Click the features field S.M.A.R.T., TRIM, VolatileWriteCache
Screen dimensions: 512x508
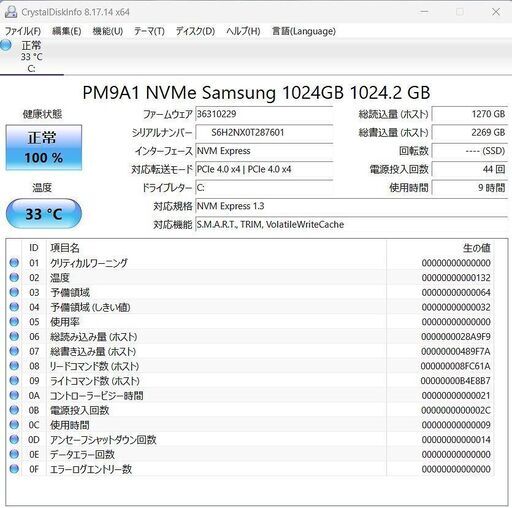tap(351, 224)
